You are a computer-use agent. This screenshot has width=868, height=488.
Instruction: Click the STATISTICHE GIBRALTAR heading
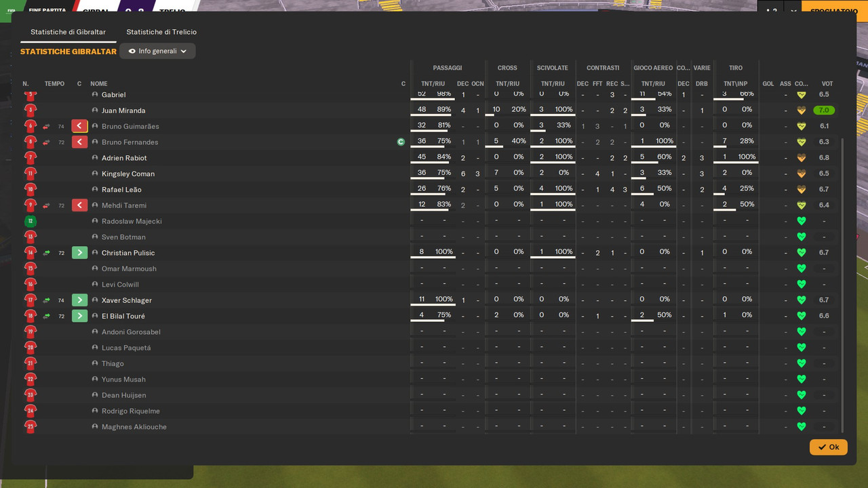68,52
